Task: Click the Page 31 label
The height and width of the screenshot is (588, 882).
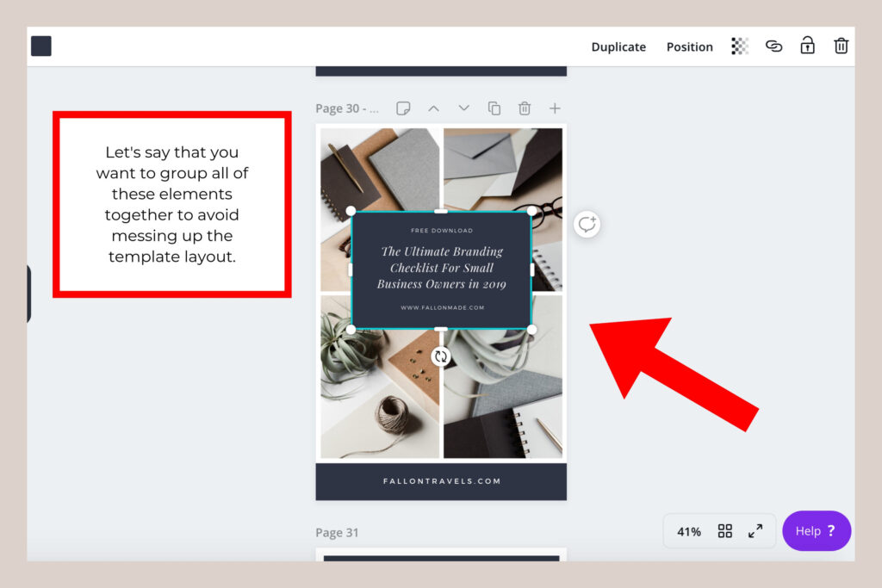Action: click(x=337, y=532)
